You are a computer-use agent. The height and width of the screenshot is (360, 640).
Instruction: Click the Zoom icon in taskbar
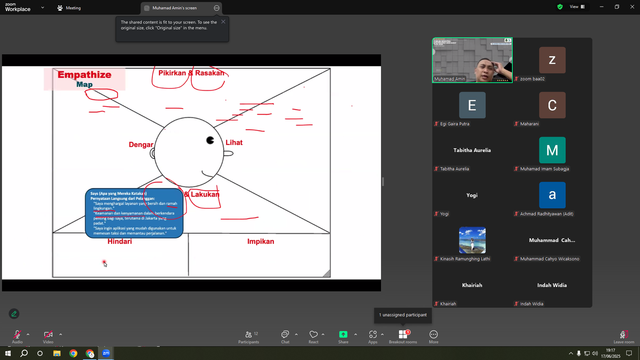106,353
